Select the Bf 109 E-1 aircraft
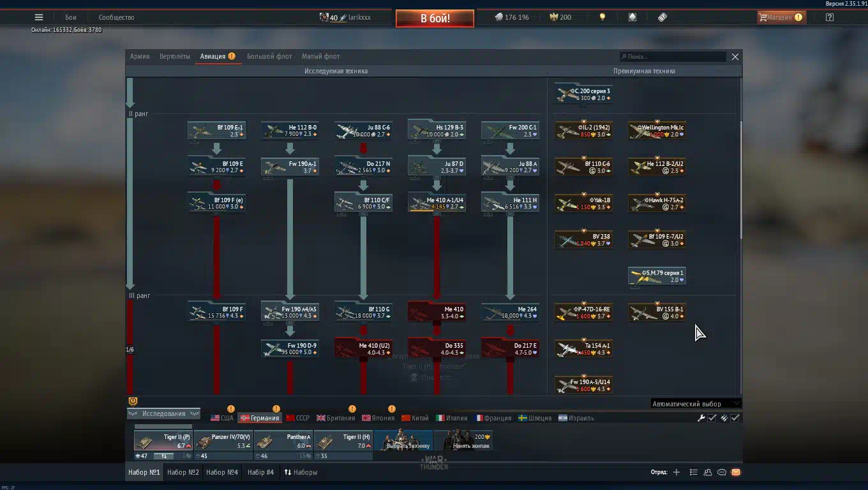The image size is (868, 490). pos(216,131)
